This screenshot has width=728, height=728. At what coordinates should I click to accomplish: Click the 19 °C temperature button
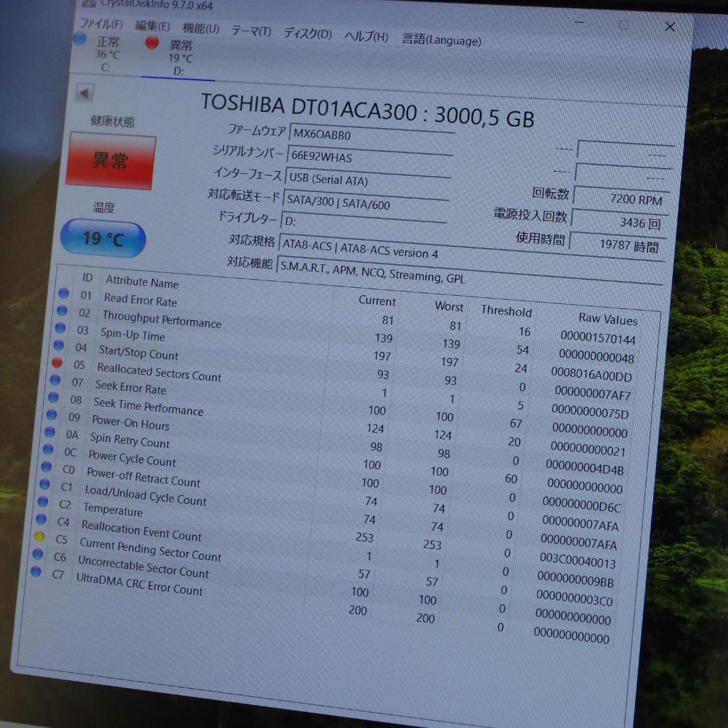(x=103, y=239)
